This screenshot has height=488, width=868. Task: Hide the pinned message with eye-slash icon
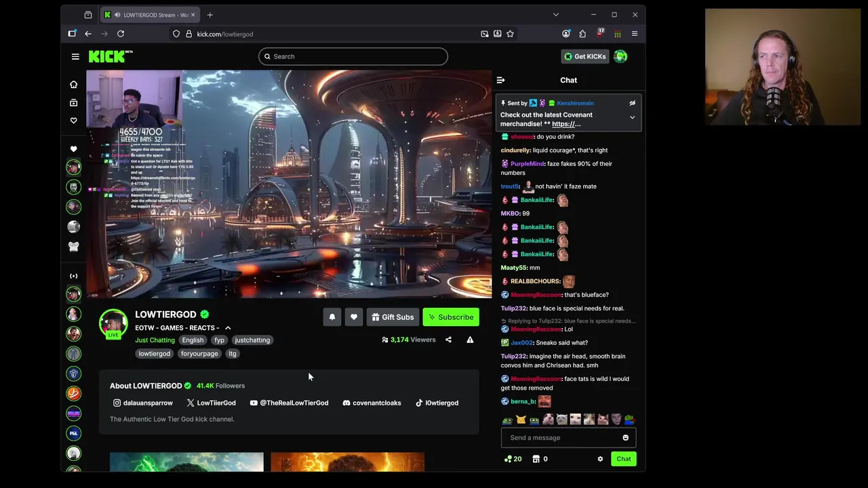coord(632,103)
